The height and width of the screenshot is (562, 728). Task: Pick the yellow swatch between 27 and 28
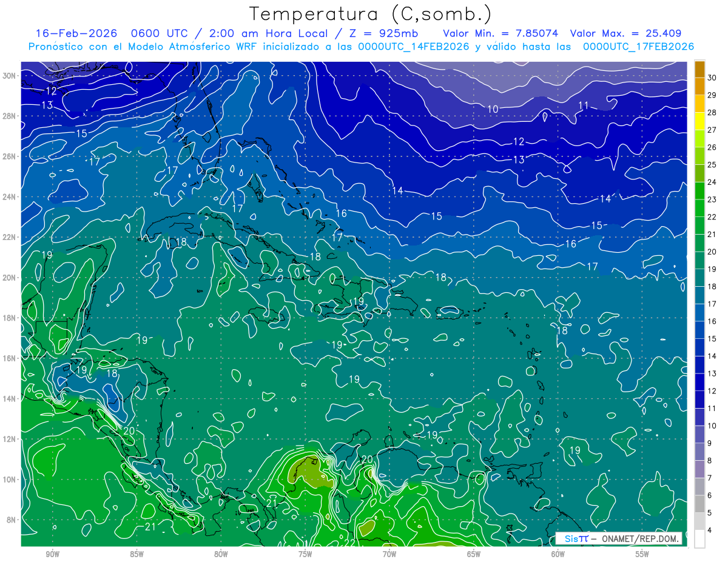(x=699, y=122)
